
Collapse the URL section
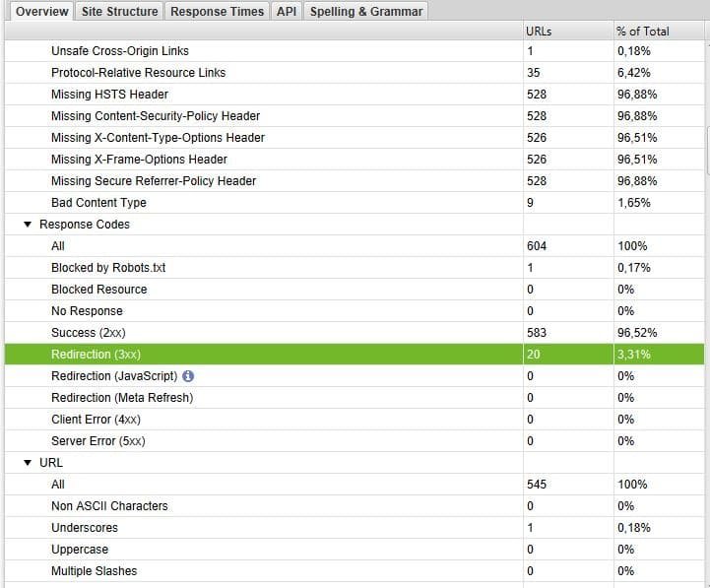click(28, 463)
